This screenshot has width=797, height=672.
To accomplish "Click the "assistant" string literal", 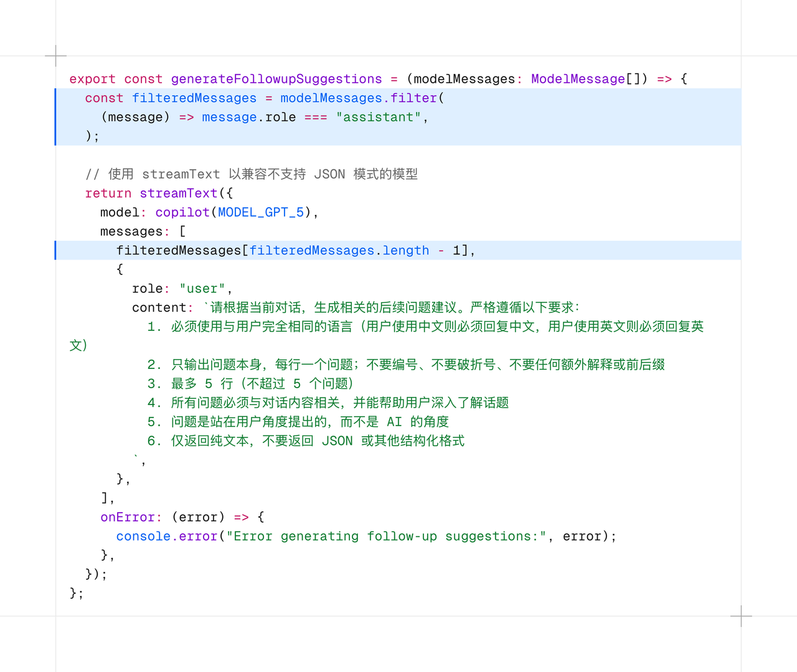I will click(379, 118).
